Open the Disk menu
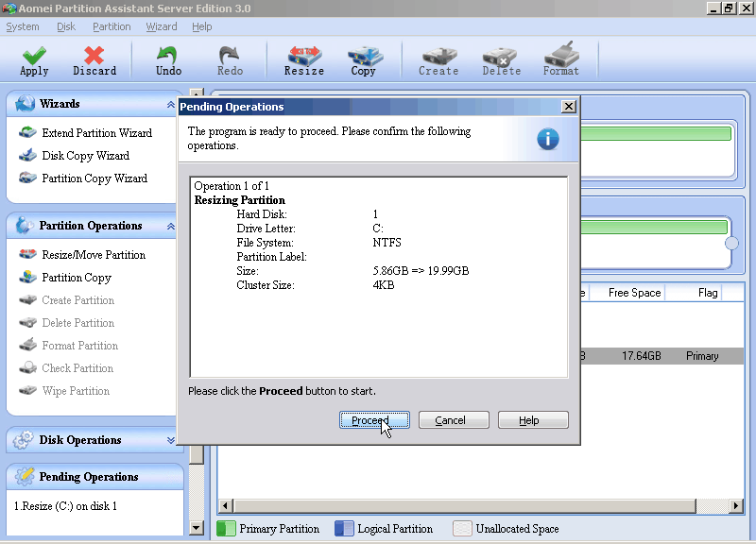This screenshot has width=756, height=544. (x=66, y=26)
